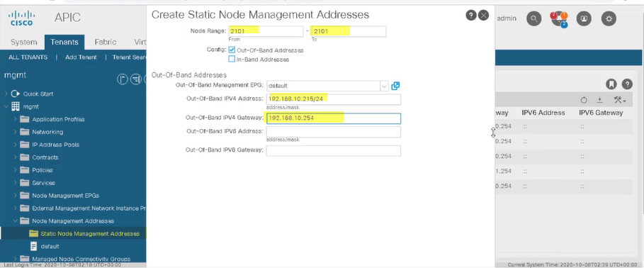Expand the Node Management EPGs node
This screenshot has width=644, height=268.
click(15, 196)
